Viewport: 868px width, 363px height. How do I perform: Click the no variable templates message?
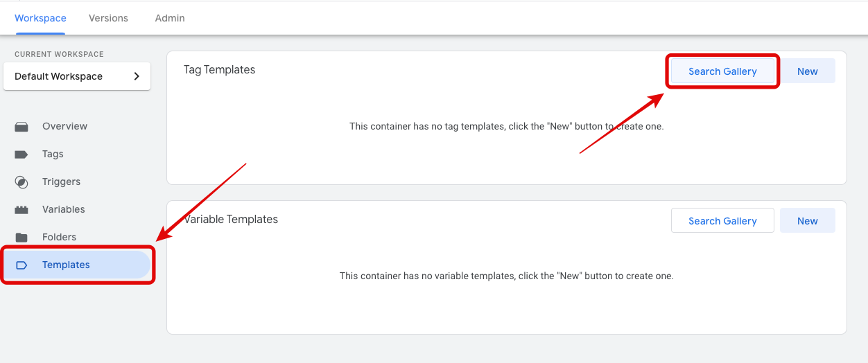(x=506, y=276)
